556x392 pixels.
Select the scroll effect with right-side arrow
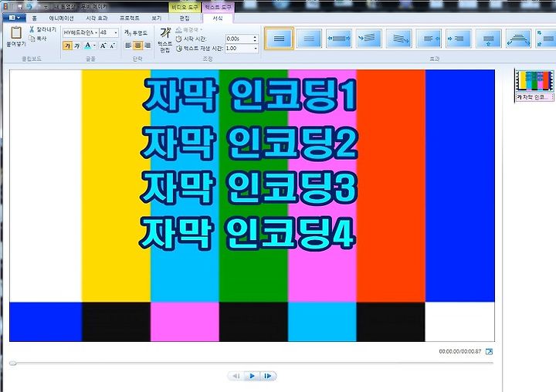(x=429, y=39)
